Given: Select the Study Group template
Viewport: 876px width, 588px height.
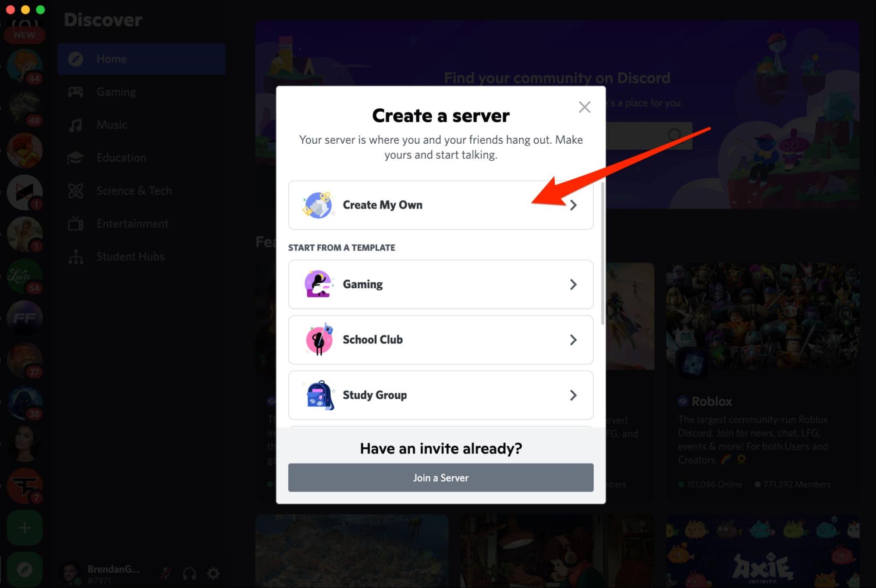Looking at the screenshot, I should click(441, 395).
